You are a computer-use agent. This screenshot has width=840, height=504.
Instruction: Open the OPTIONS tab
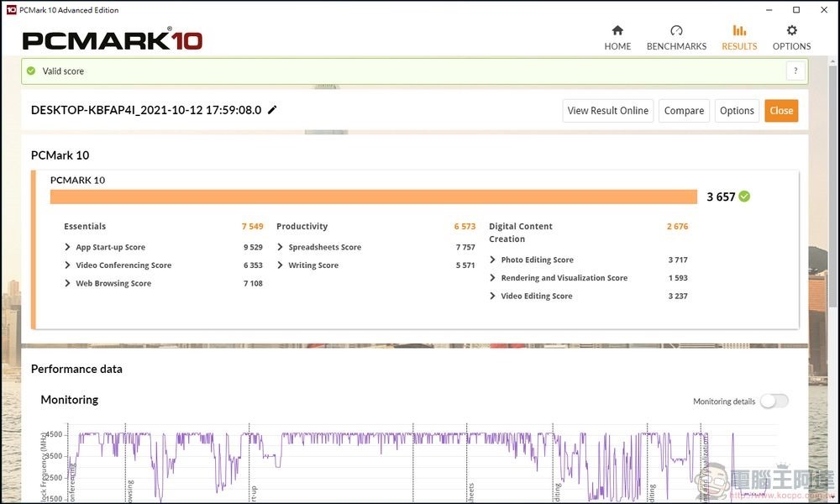[x=791, y=38]
